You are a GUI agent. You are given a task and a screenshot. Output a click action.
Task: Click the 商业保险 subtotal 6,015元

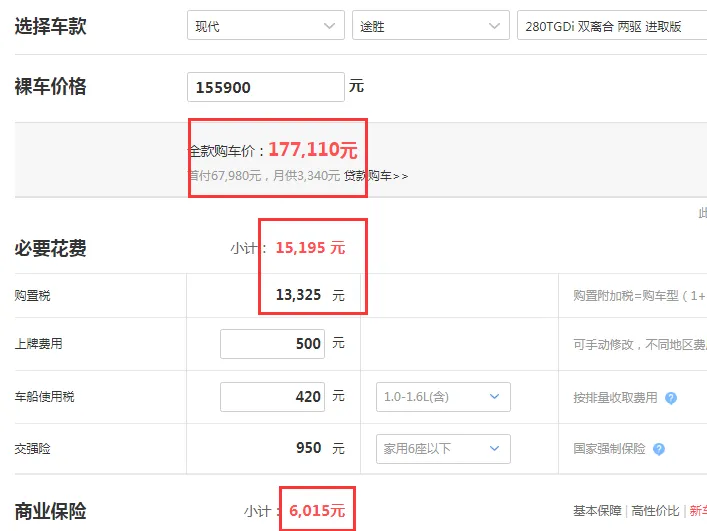click(317, 511)
